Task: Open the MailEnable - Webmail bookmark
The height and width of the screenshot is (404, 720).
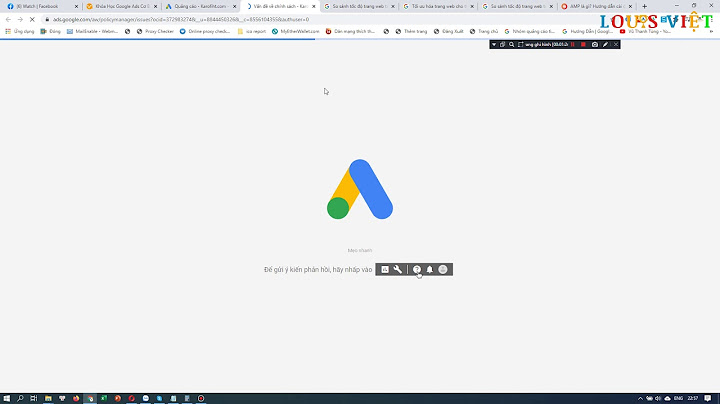Action: click(x=92, y=31)
